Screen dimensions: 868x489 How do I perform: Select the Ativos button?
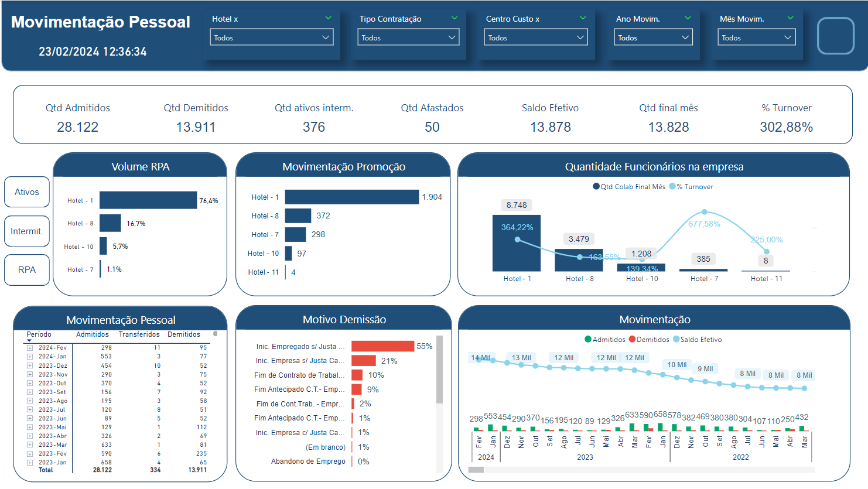tap(27, 192)
